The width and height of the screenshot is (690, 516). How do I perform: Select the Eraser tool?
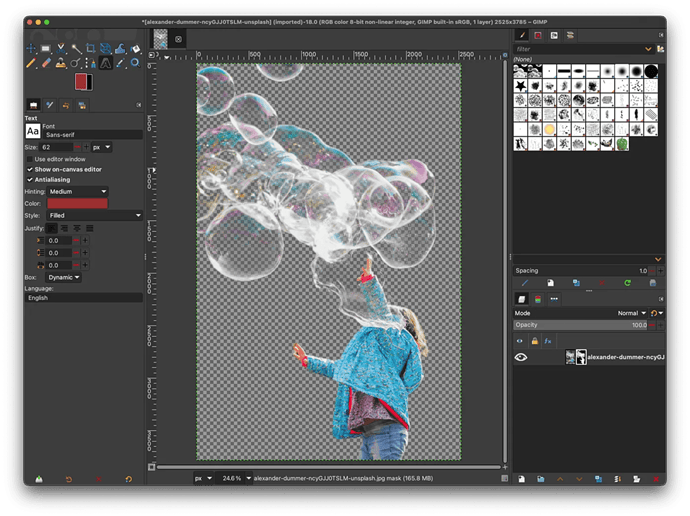point(46,63)
